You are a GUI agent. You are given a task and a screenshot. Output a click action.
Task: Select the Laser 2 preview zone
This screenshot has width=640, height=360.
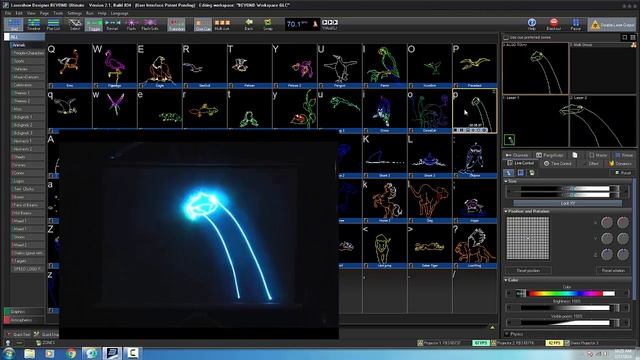pyautogui.click(x=602, y=121)
